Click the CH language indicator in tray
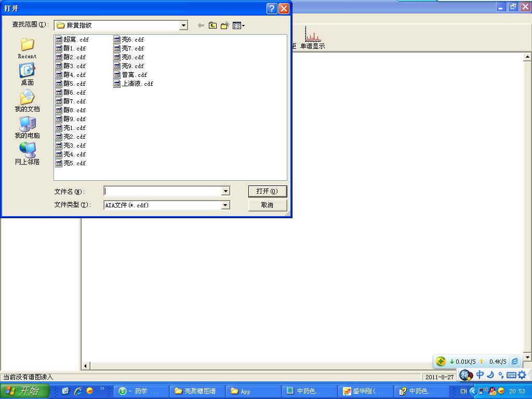Image resolution: width=532 pixels, height=399 pixels. (x=463, y=391)
